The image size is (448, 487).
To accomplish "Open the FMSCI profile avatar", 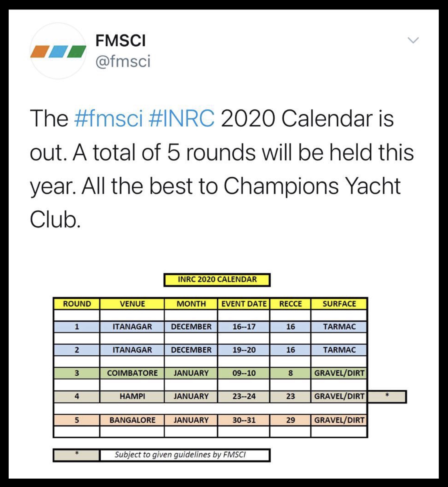I will (58, 51).
